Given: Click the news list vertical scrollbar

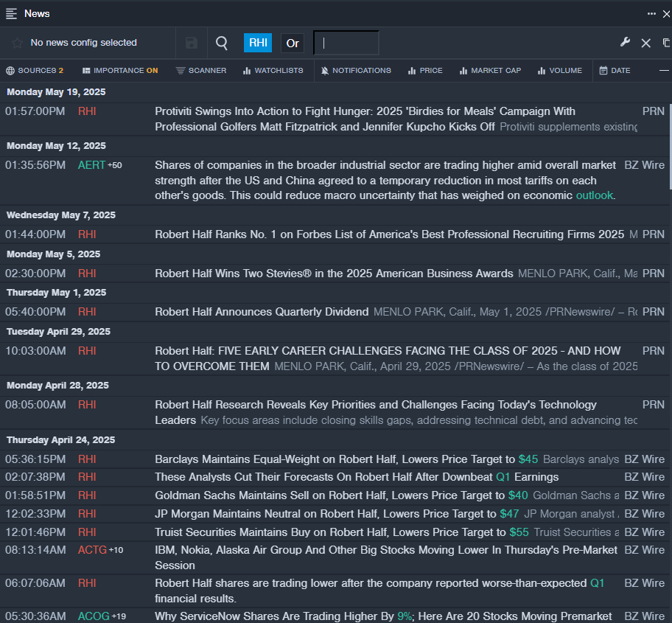Looking at the screenshot, I should [x=670, y=146].
